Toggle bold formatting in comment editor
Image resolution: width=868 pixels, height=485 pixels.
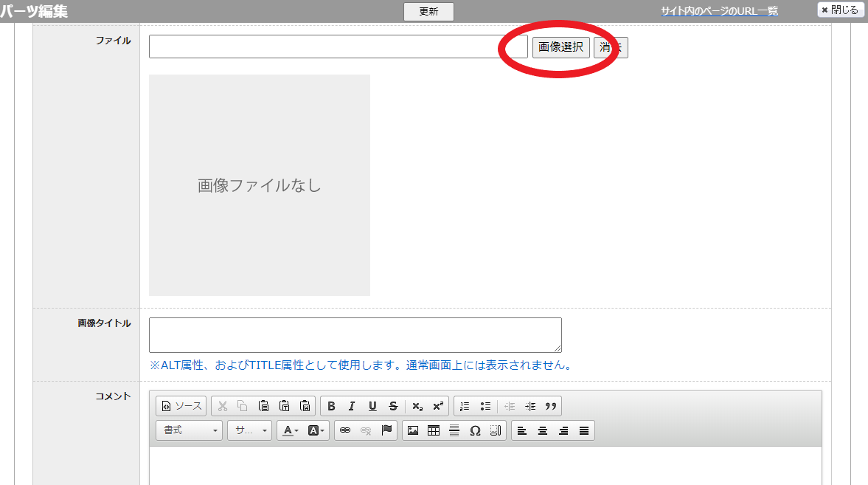(x=331, y=406)
